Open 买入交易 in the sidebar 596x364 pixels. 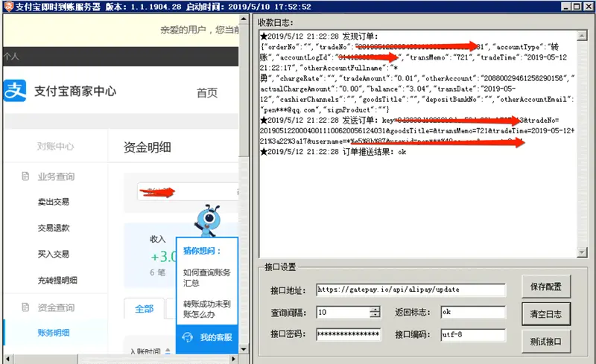click(54, 254)
